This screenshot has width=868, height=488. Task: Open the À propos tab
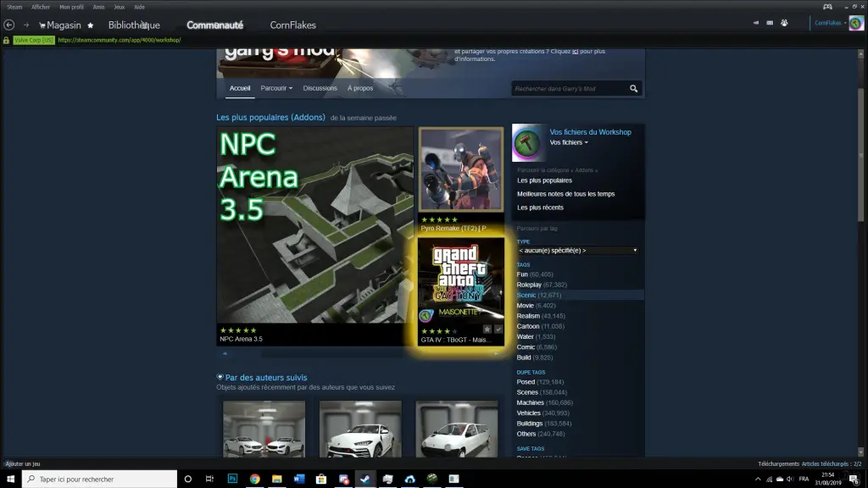click(x=360, y=88)
